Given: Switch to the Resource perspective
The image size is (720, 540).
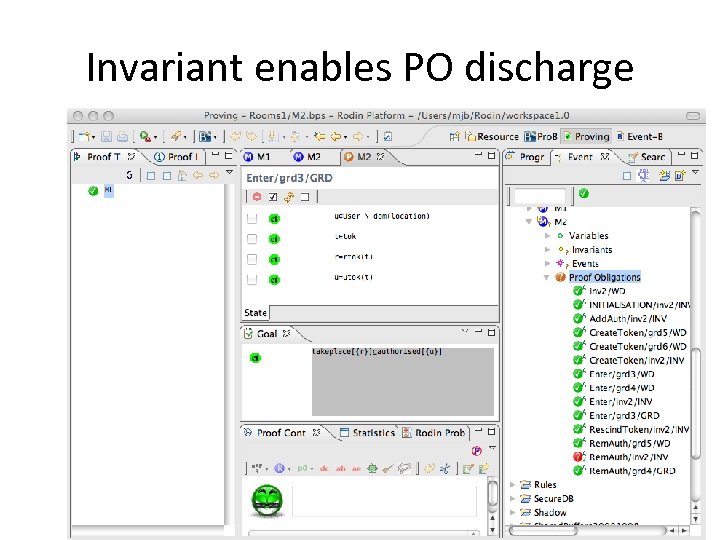Looking at the screenshot, I should 492,137.
